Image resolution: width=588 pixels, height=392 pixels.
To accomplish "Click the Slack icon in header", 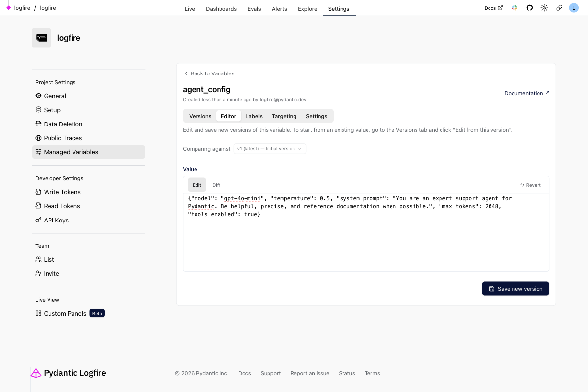I will [x=514, y=8].
